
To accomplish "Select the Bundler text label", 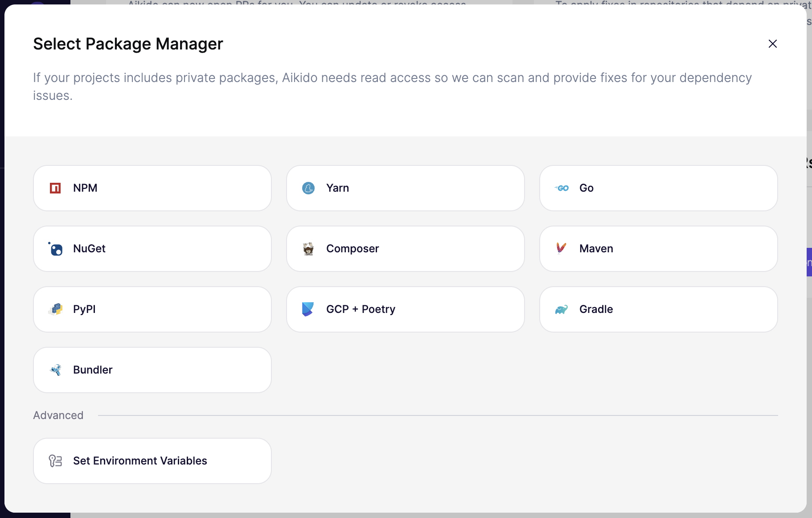I will 93,370.
